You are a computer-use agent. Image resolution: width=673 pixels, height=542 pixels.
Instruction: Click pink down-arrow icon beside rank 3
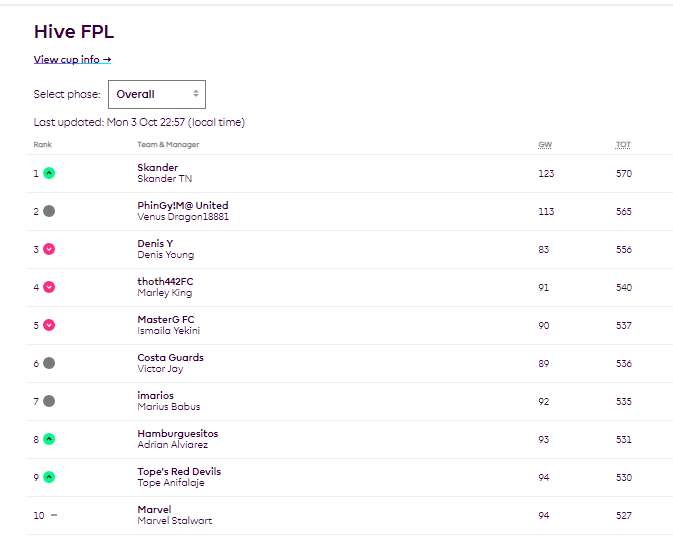(x=49, y=249)
